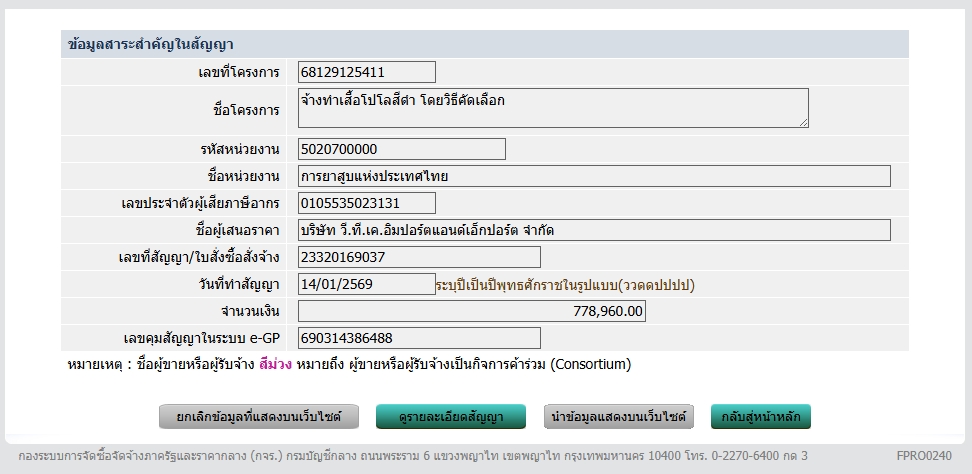The width and height of the screenshot is (972, 474).
Task: Click the purple สีม่วง text in the note
Action: coord(275,364)
